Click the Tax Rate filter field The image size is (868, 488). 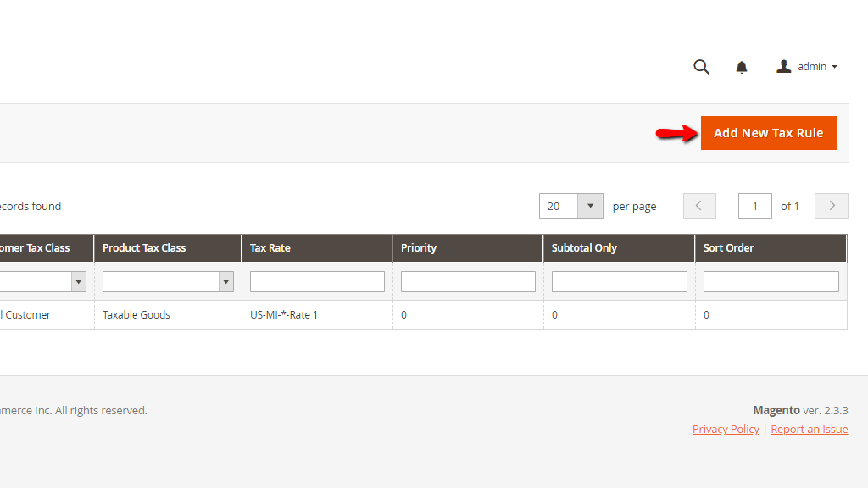[317, 282]
